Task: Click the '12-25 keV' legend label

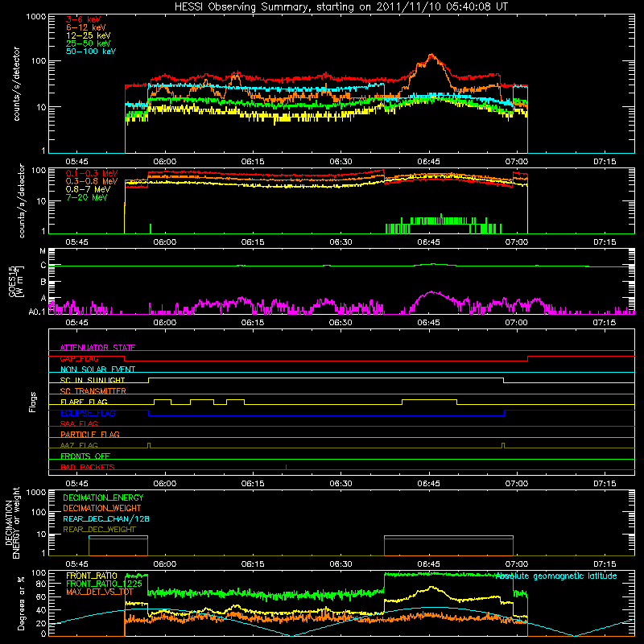Action: [89, 35]
